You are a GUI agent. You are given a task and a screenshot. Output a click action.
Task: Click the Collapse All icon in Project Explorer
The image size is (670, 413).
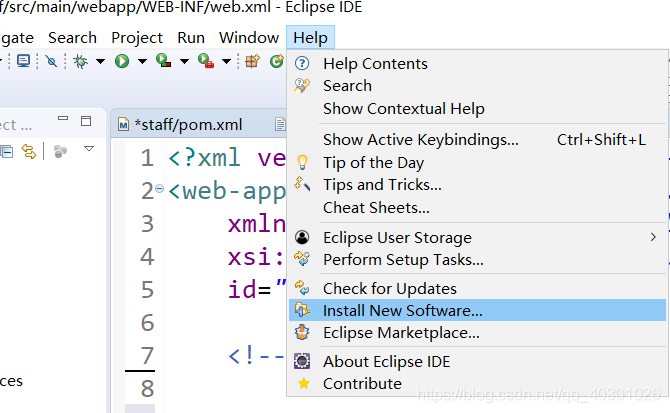click(6, 152)
